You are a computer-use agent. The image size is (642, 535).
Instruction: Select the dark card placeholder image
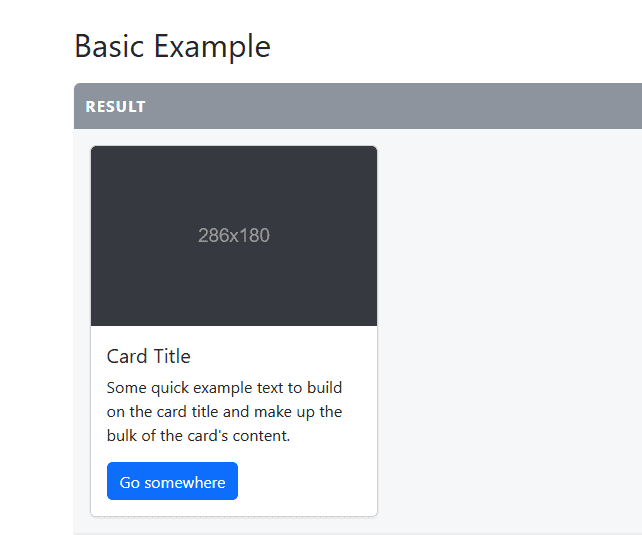(x=234, y=236)
